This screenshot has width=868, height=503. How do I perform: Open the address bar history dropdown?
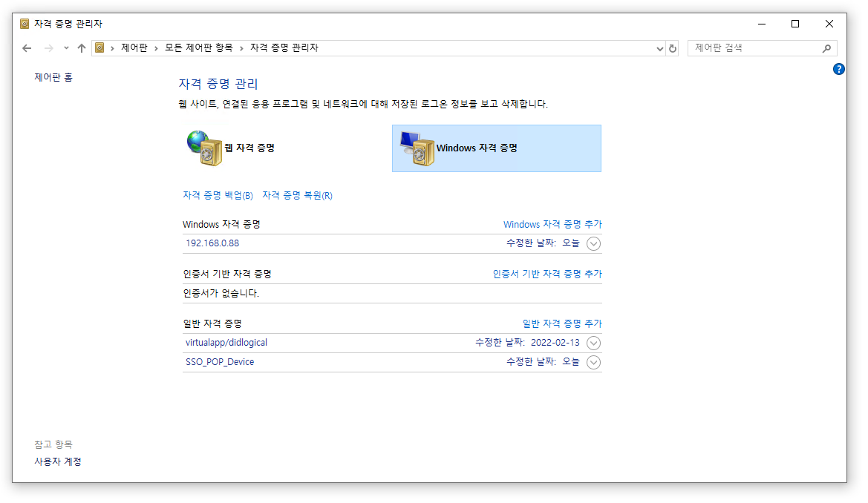tap(659, 48)
